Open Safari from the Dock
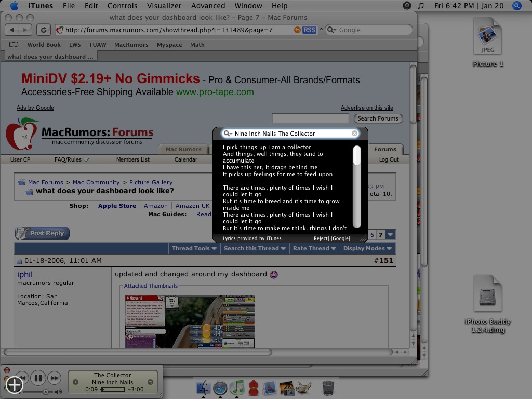 tap(220, 388)
